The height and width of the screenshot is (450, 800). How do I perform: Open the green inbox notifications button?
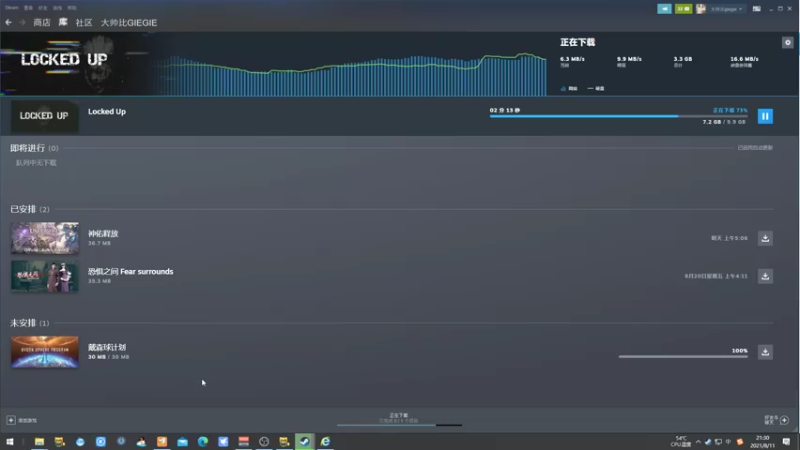pos(683,9)
